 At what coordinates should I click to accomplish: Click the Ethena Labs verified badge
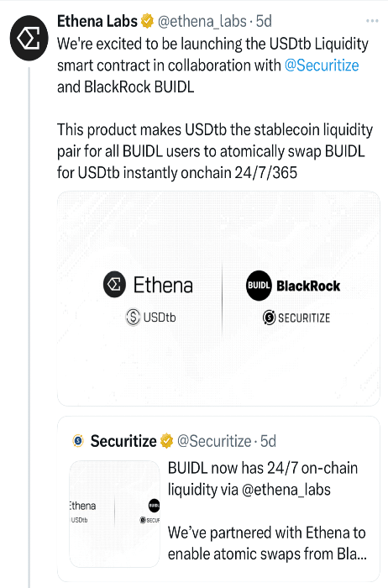click(147, 21)
